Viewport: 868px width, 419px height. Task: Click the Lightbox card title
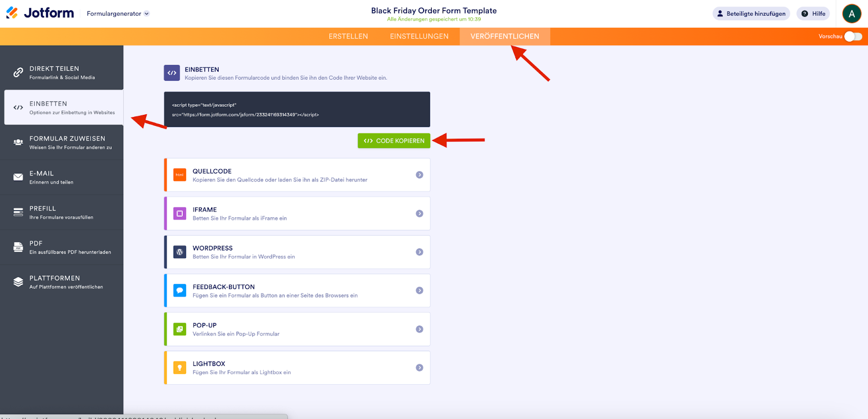(209, 364)
